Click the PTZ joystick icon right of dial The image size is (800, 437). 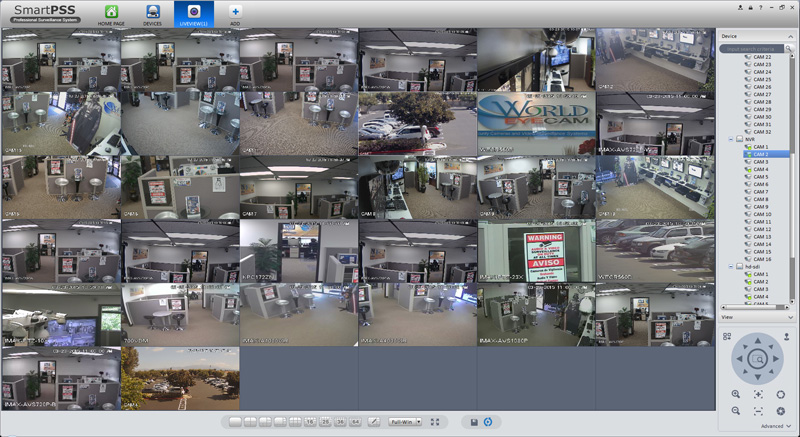tap(787, 337)
